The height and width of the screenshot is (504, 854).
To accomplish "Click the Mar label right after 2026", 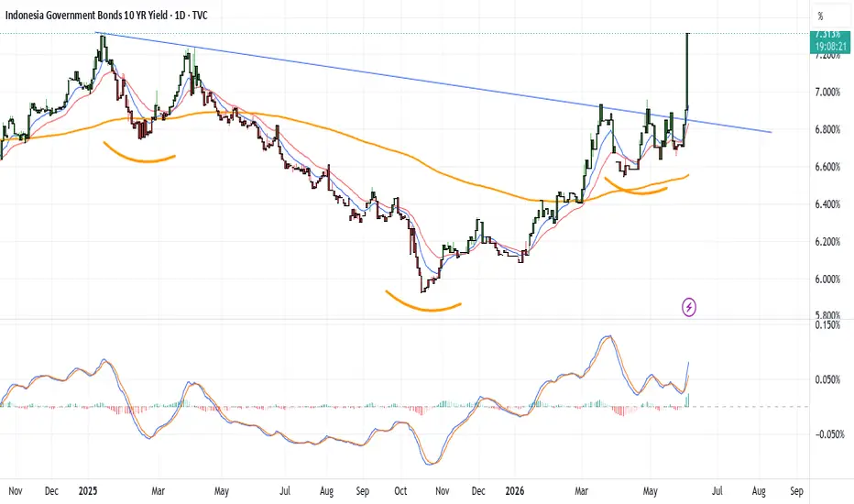I will tap(582, 491).
